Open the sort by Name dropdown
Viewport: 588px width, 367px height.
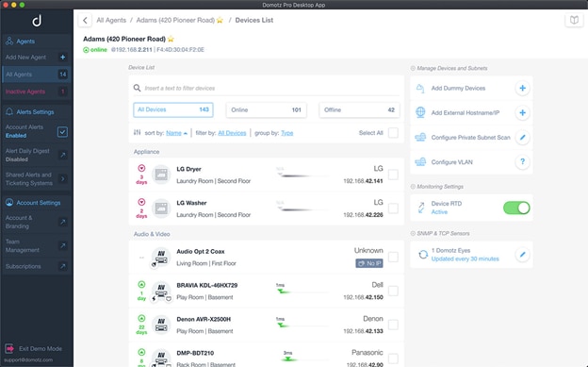pyautogui.click(x=176, y=133)
